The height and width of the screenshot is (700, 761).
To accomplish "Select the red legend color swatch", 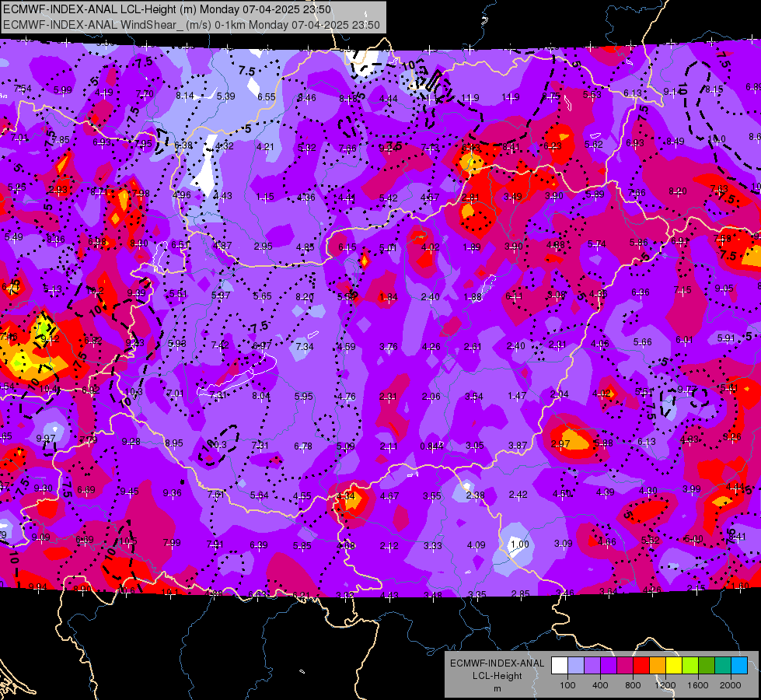I will (x=641, y=666).
